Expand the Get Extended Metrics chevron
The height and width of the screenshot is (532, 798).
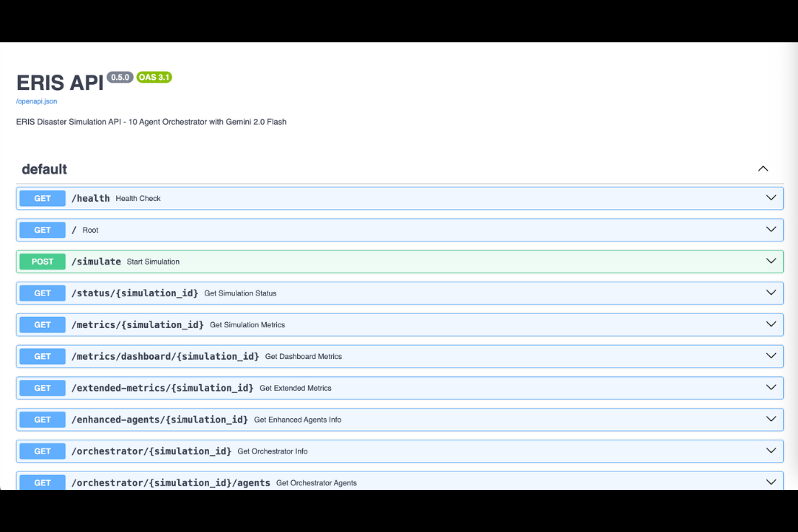(x=771, y=387)
